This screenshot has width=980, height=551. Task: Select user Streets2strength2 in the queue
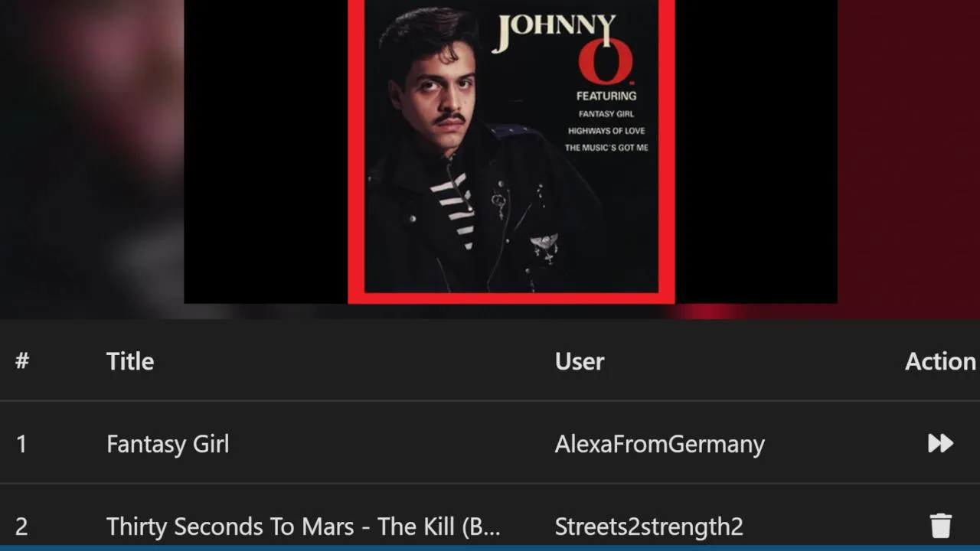(648, 527)
